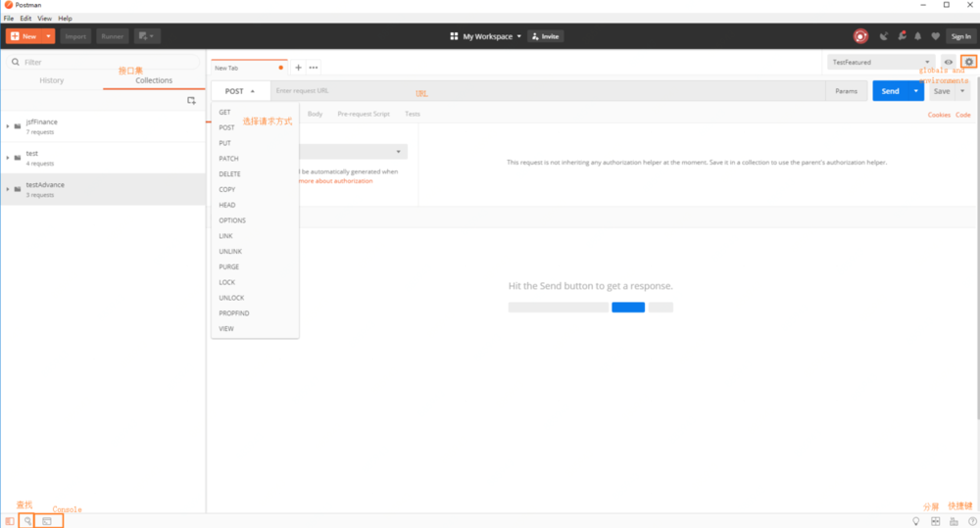Open the Send button dropdown arrow
980x528 pixels.
click(x=915, y=91)
